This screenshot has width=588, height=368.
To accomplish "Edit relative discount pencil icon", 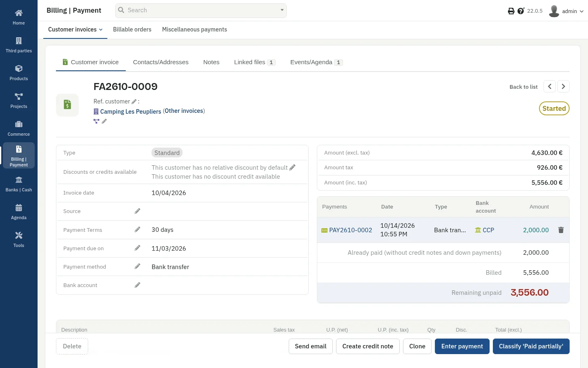I will tap(292, 168).
